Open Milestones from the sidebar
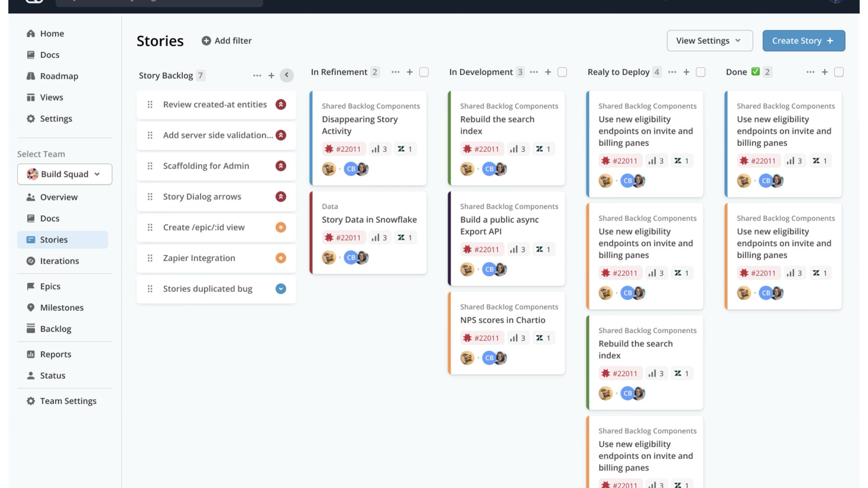This screenshot has width=868, height=488. point(61,307)
